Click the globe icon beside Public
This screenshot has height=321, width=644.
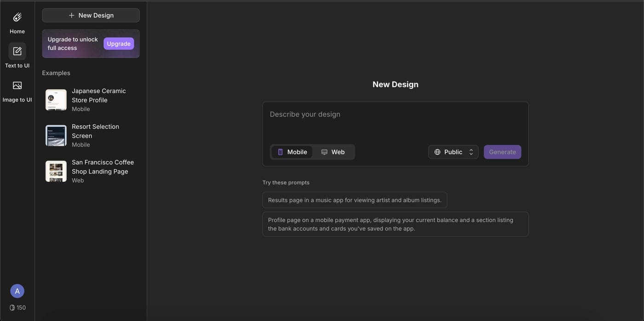point(436,152)
